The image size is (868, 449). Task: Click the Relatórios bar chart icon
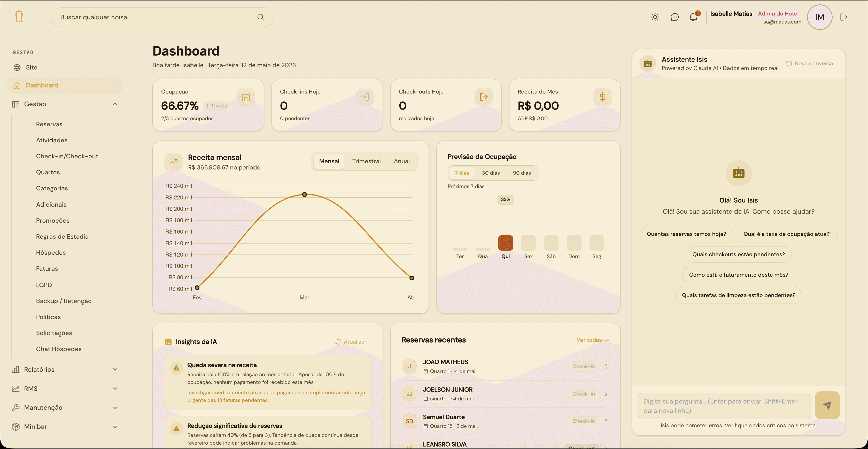pyautogui.click(x=16, y=370)
